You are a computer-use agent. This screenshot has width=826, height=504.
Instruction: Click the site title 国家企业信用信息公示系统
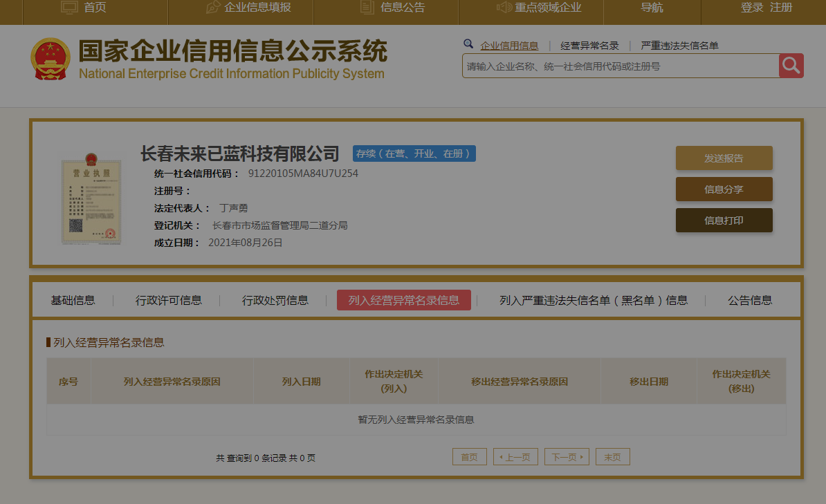pyautogui.click(x=233, y=51)
